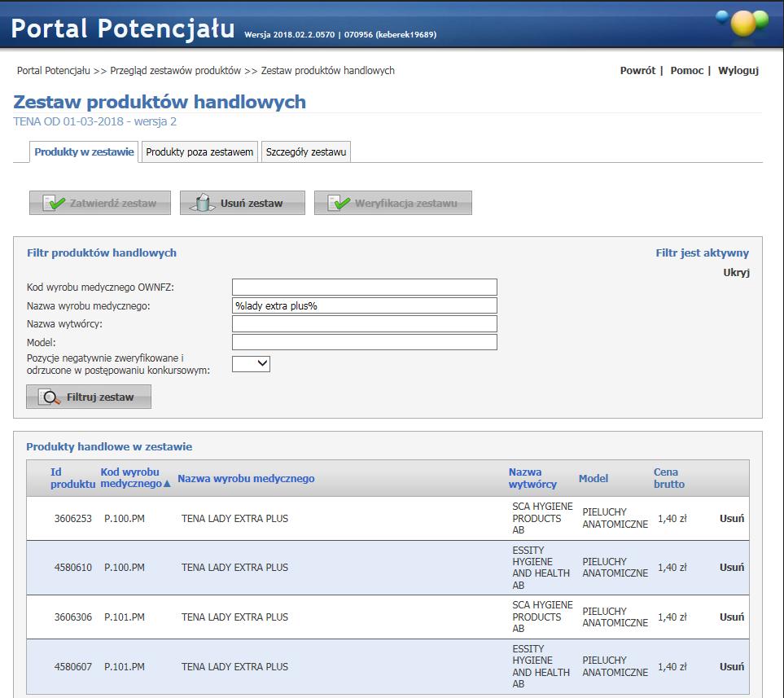Click Zestaw produktów handlowych breadcrumb
784x698 pixels.
327,71
